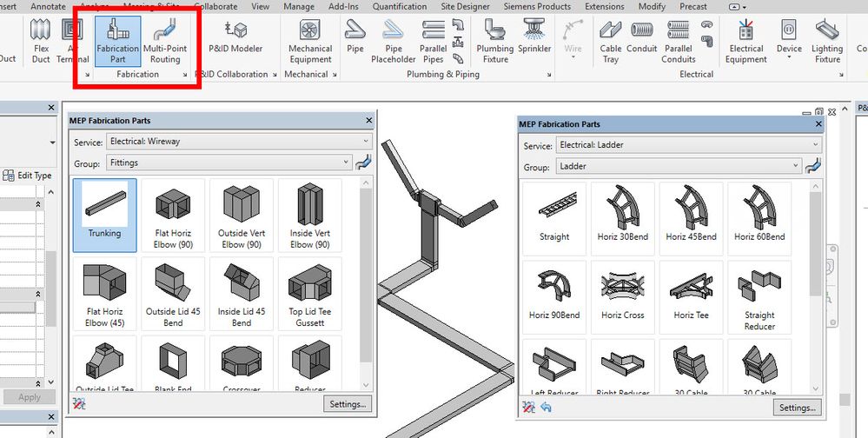Image resolution: width=868 pixels, height=438 pixels.
Task: Pick the Horiz 60Bend ladder part
Action: [759, 219]
